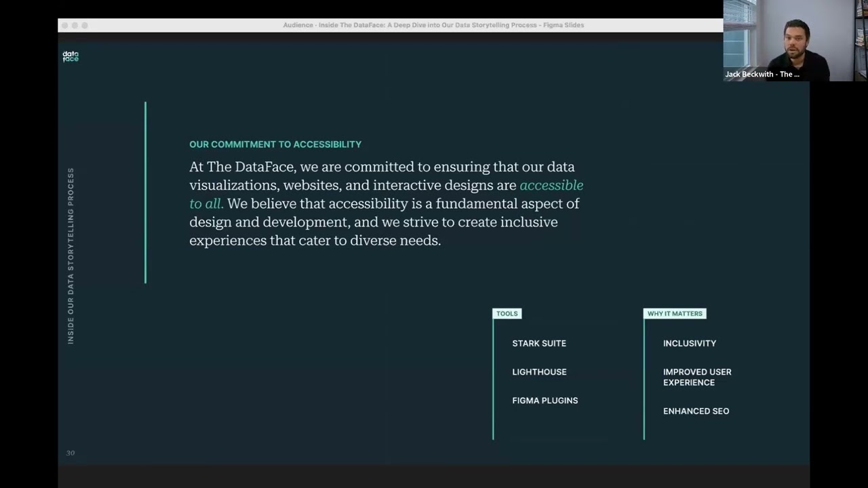Click the DataFace logo in slide corner
Image resolution: width=868 pixels, height=488 pixels.
tap(71, 56)
